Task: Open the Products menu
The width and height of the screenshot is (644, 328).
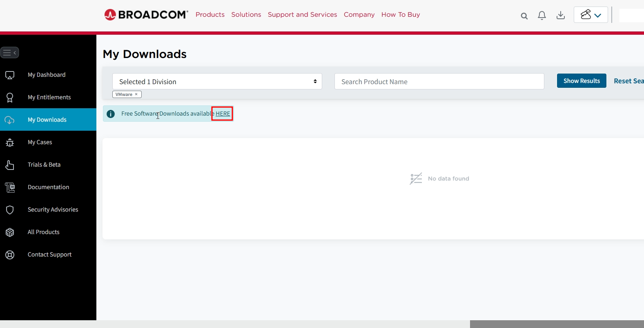Action: coord(210,15)
